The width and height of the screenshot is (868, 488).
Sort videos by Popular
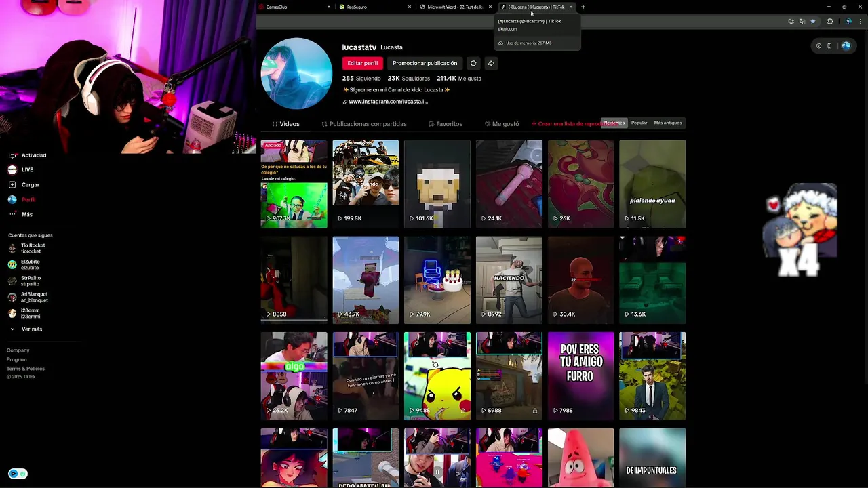[x=639, y=123]
